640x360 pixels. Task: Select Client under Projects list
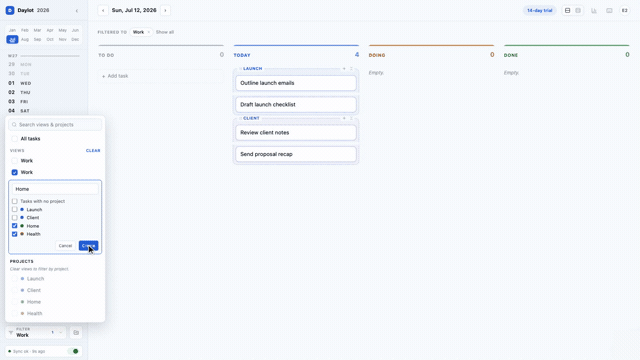tap(15, 290)
